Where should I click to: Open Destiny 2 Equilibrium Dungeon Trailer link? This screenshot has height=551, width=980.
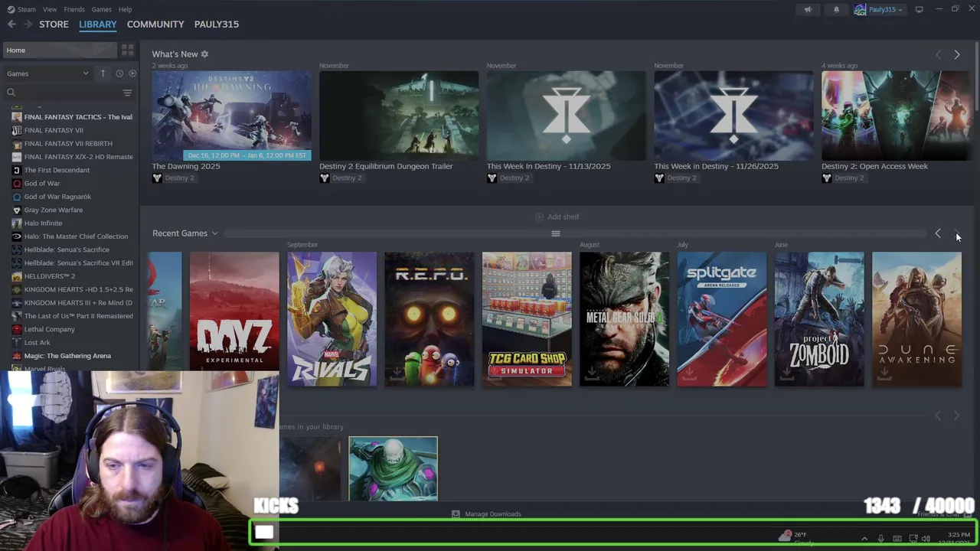pyautogui.click(x=386, y=166)
